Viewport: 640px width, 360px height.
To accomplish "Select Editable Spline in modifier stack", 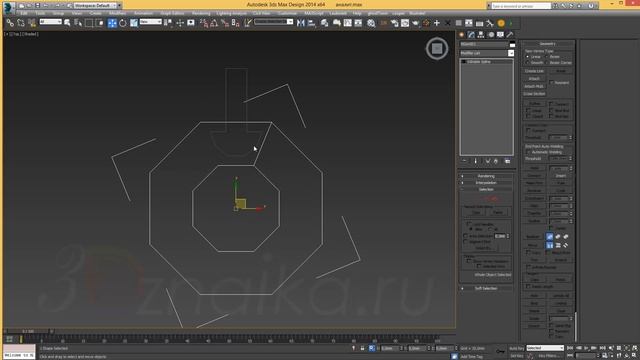I will click(479, 62).
